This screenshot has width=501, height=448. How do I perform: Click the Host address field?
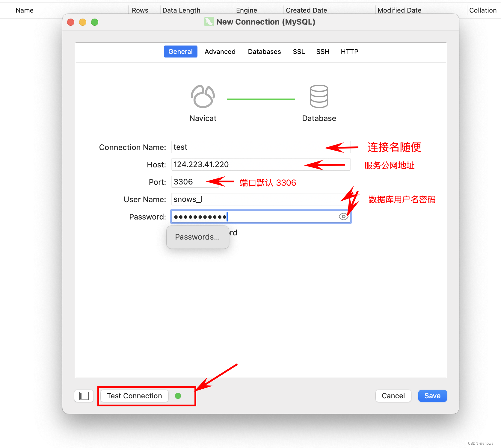[261, 164]
